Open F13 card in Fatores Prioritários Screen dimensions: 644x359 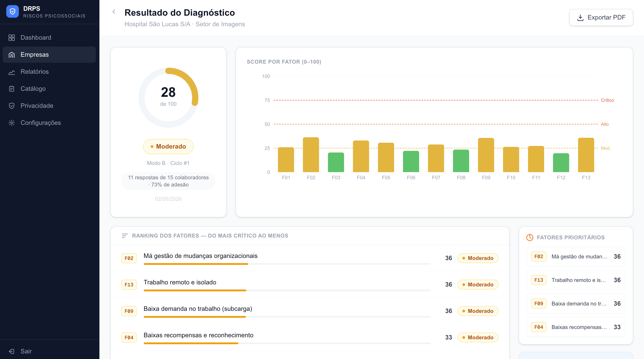(x=576, y=280)
